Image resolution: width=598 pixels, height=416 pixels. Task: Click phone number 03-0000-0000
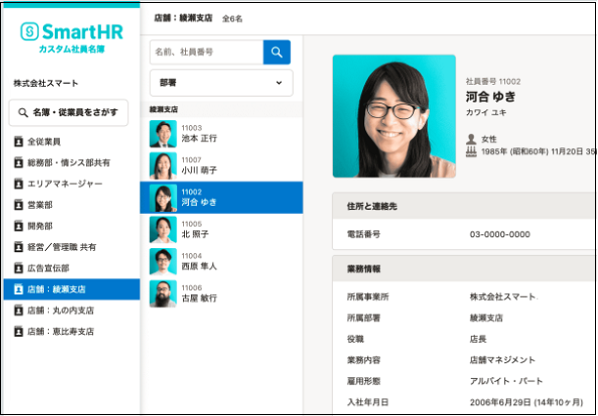coord(500,234)
